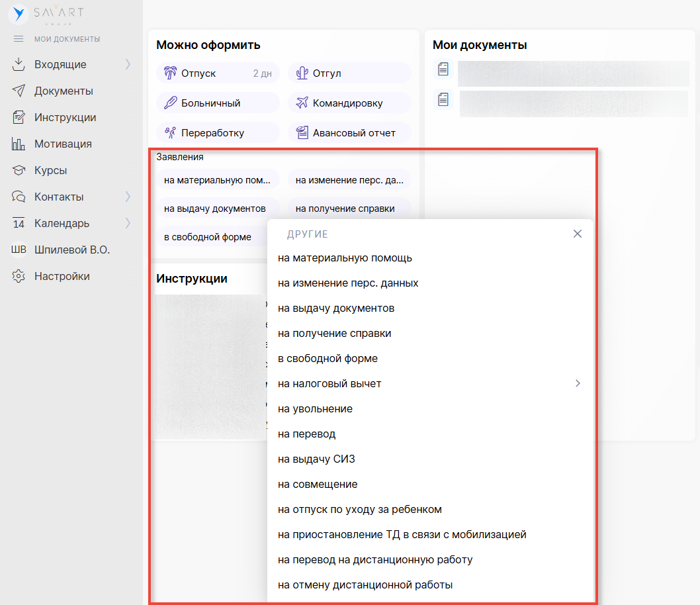Expand the Календарь submenu chevron

pos(128,223)
